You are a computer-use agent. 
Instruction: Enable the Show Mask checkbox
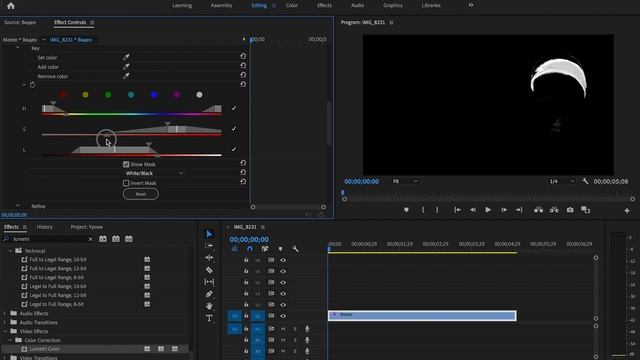pyautogui.click(x=126, y=164)
